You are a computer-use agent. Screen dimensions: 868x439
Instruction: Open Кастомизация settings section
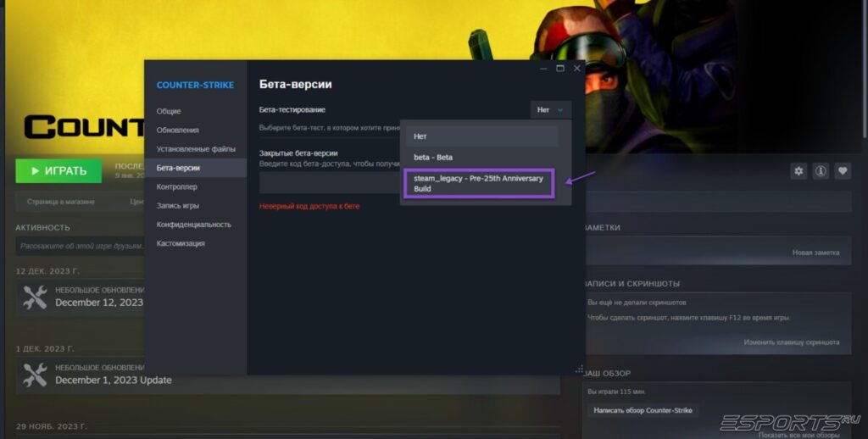point(196,243)
